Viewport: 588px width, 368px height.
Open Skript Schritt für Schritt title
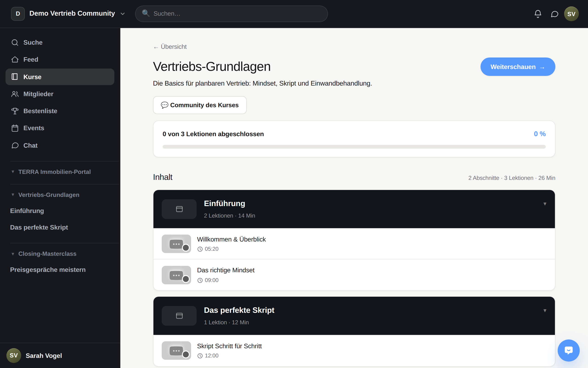coord(229,346)
